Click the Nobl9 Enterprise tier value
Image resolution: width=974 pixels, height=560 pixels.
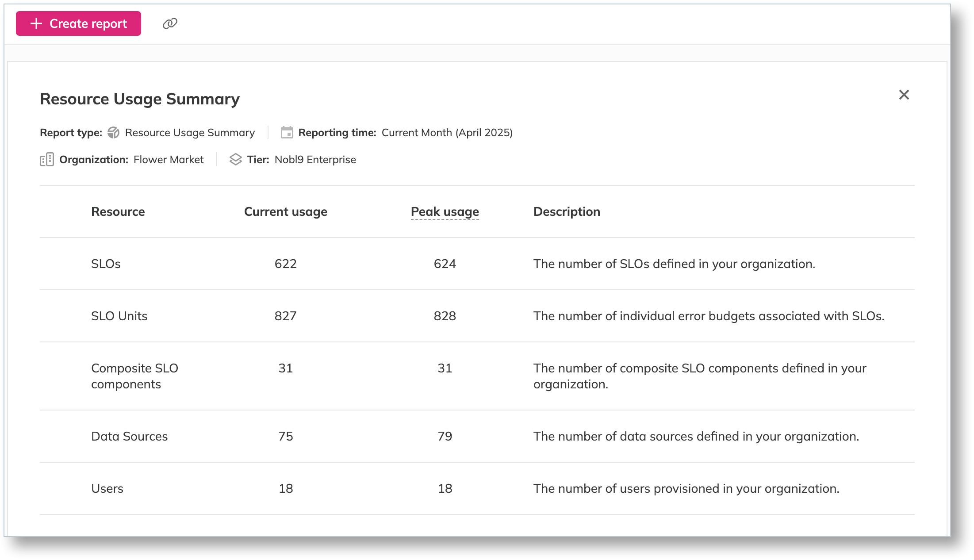315,160
